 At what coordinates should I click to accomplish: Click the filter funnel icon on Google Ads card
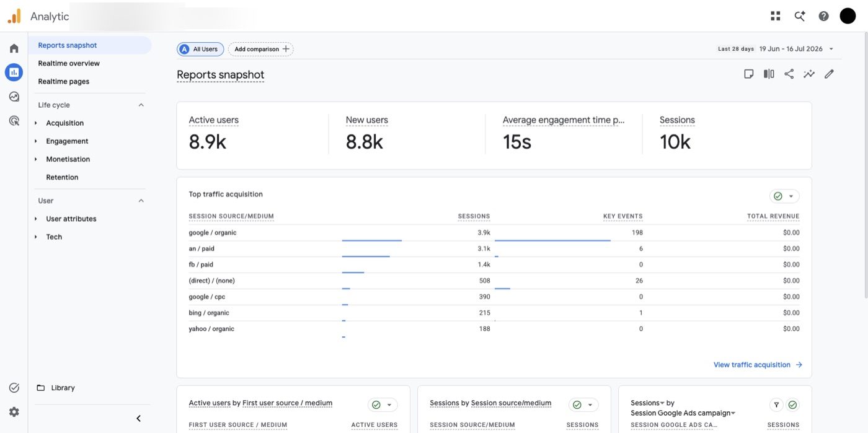[x=776, y=405]
